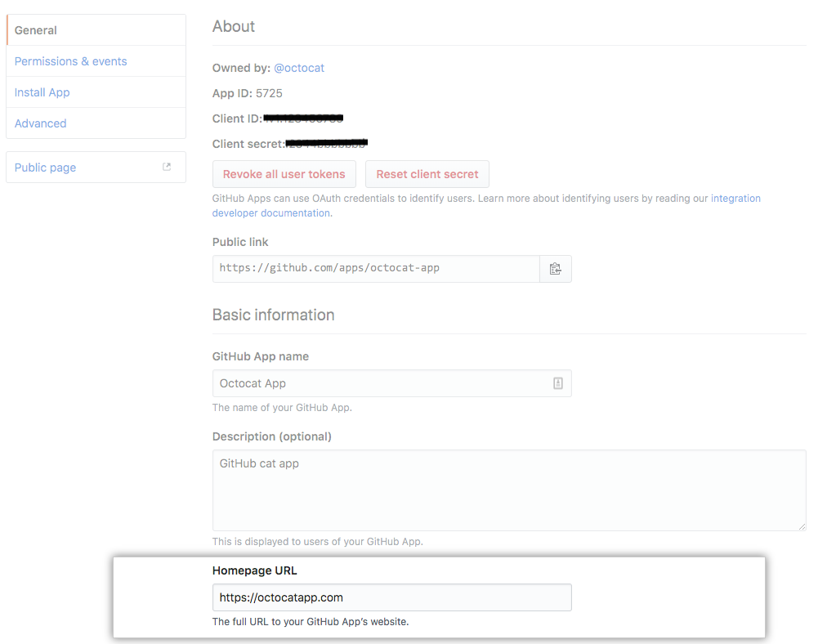The width and height of the screenshot is (827, 644).
Task: Open the Install App section
Action: click(x=42, y=92)
